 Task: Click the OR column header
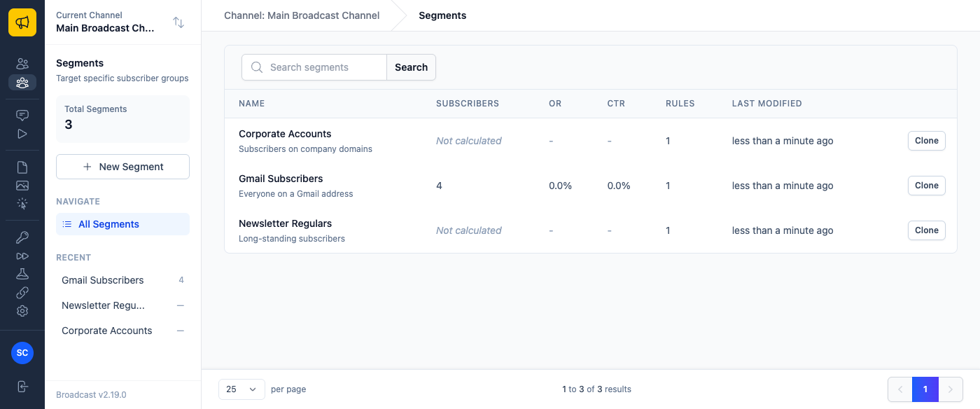(555, 104)
